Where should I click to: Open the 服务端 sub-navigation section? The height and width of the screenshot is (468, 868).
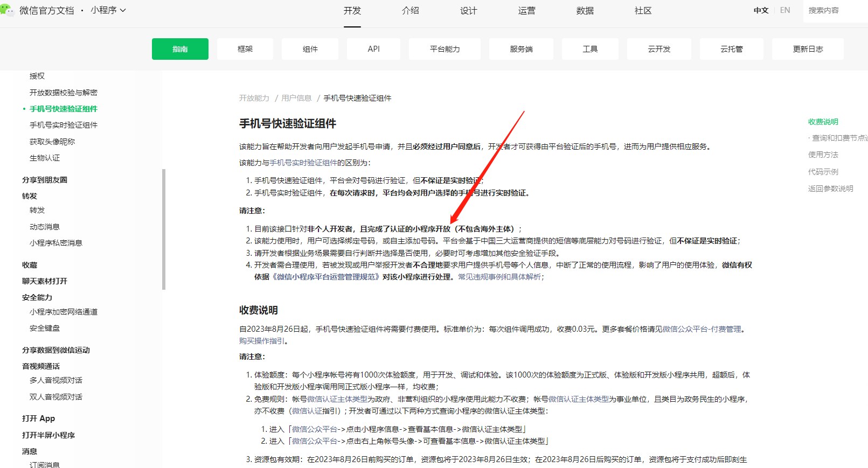521,49
